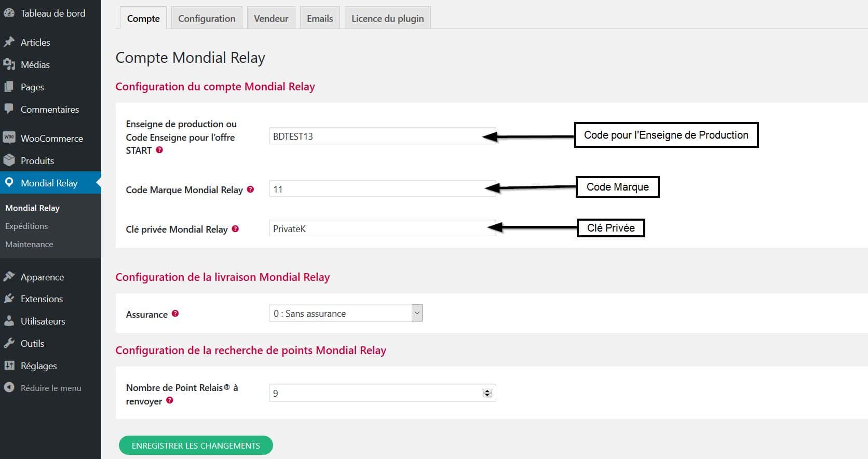The image size is (868, 459).
Task: Click the Réglages settings icon
Action: (x=9, y=366)
